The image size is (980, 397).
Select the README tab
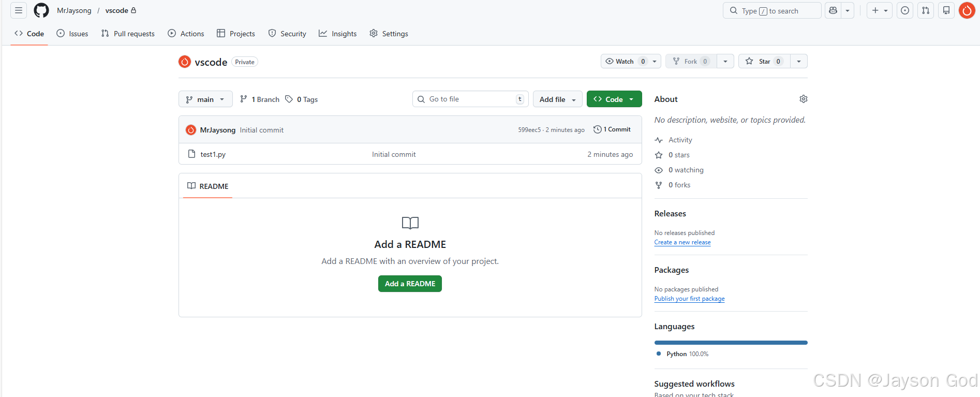[208, 186]
